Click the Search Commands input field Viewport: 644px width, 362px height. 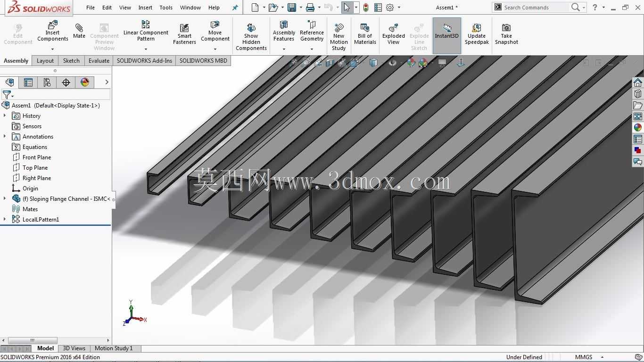pyautogui.click(x=536, y=8)
